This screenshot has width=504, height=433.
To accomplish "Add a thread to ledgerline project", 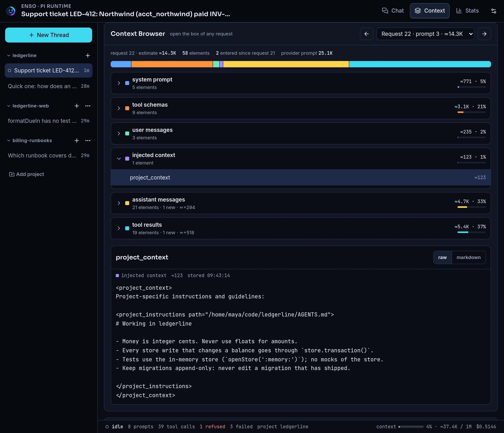I will [x=88, y=56].
